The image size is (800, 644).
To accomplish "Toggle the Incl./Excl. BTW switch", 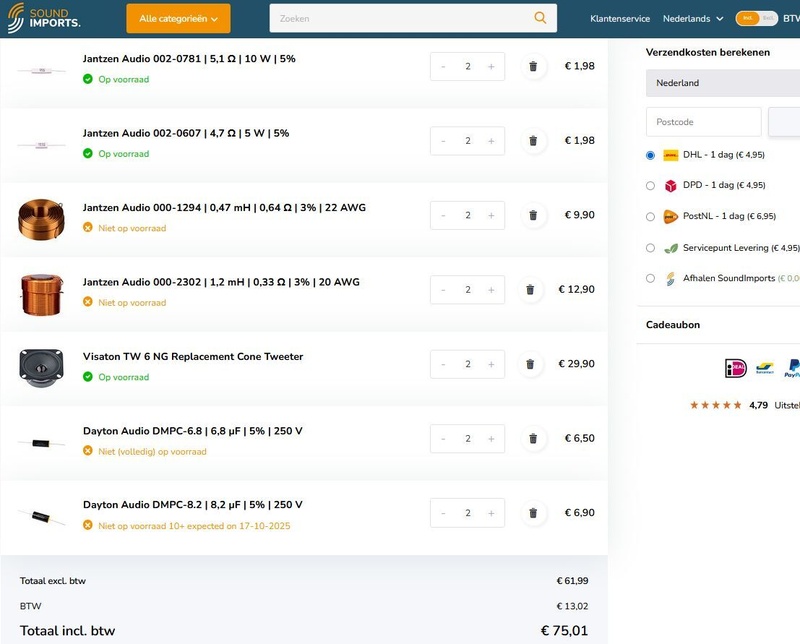I will 757,18.
